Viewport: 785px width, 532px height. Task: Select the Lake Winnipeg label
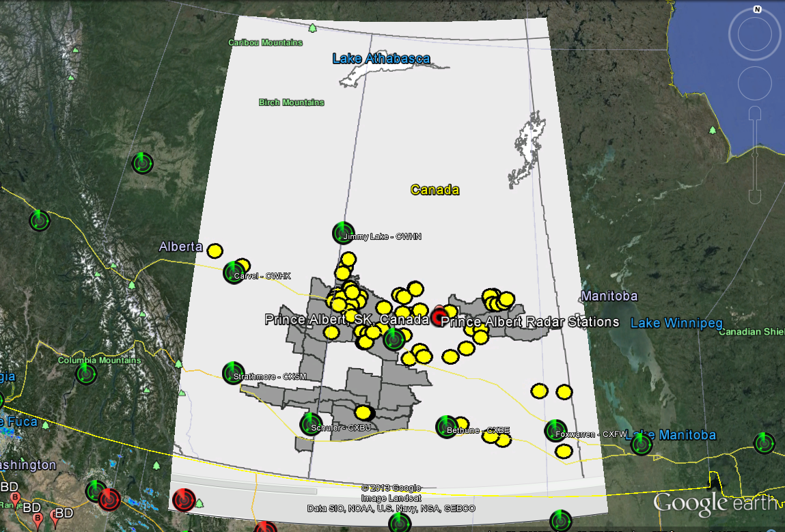click(x=676, y=323)
